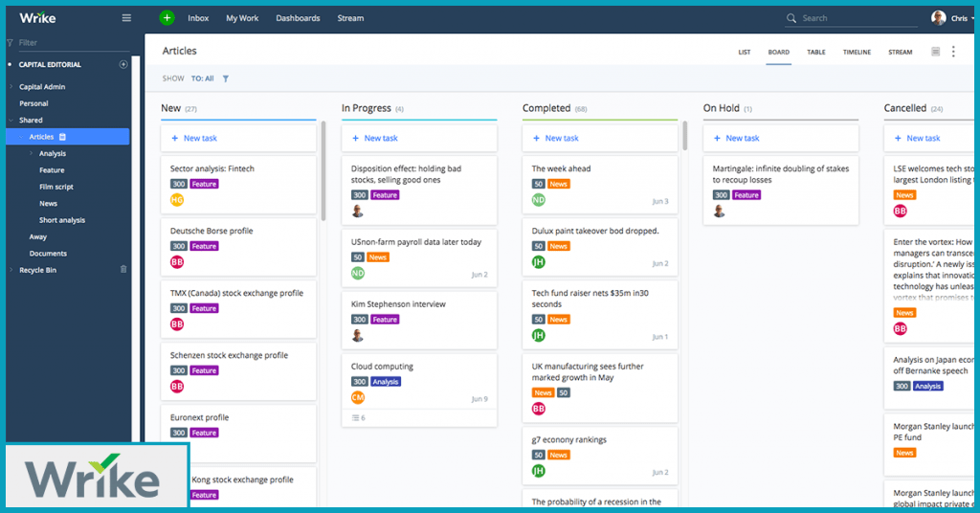The height and width of the screenshot is (513, 980).
Task: Click HG avatar on Sector analysis: Fintech card
Action: (x=177, y=200)
